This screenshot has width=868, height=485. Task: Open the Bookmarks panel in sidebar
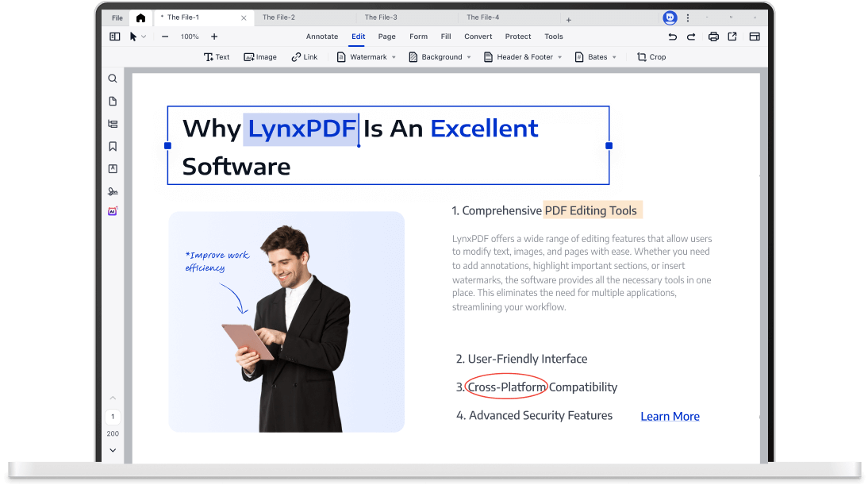(x=113, y=146)
